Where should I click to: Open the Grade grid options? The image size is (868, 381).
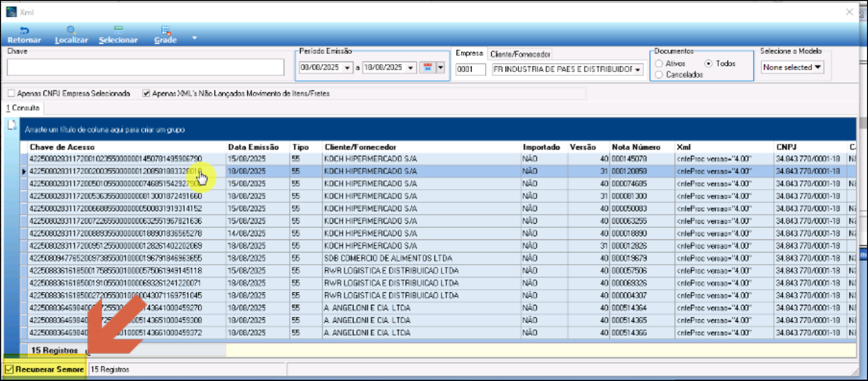coord(166,35)
